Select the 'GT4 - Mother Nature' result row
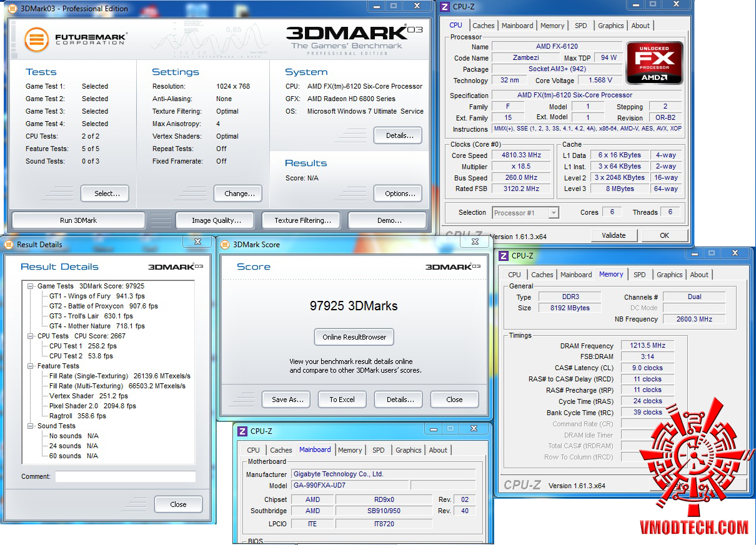This screenshot has width=756, height=545. click(x=97, y=326)
